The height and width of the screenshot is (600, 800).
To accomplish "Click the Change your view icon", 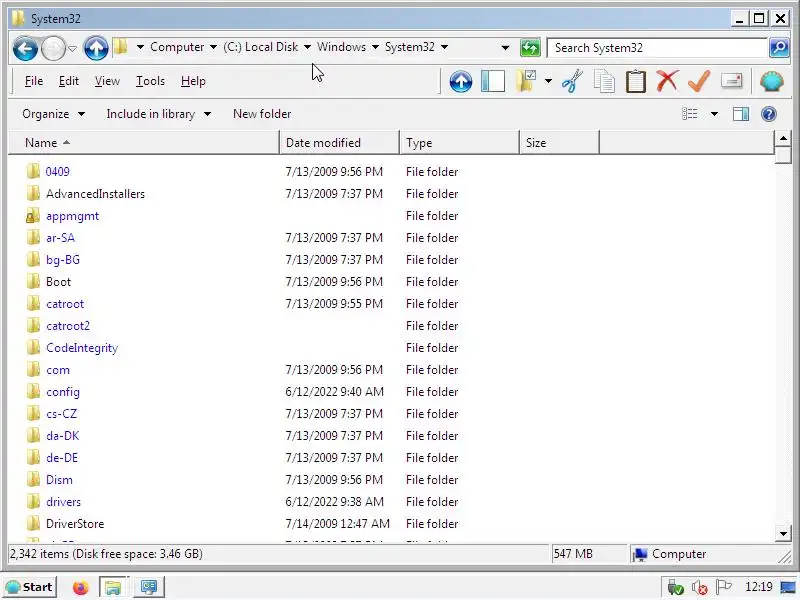I will (x=690, y=114).
